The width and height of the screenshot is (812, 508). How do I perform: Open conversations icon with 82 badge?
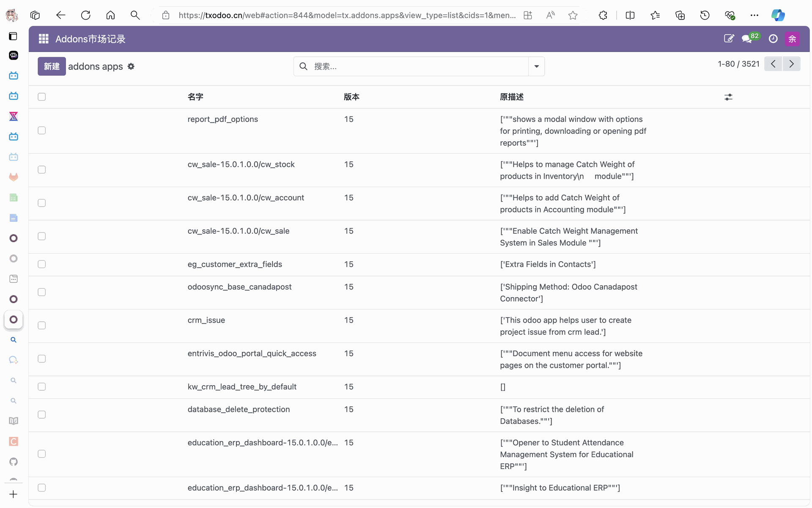(x=750, y=39)
